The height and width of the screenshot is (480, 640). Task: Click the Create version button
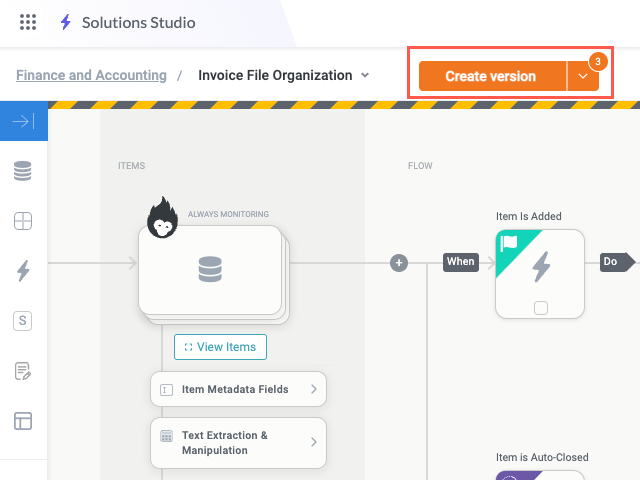(491, 76)
